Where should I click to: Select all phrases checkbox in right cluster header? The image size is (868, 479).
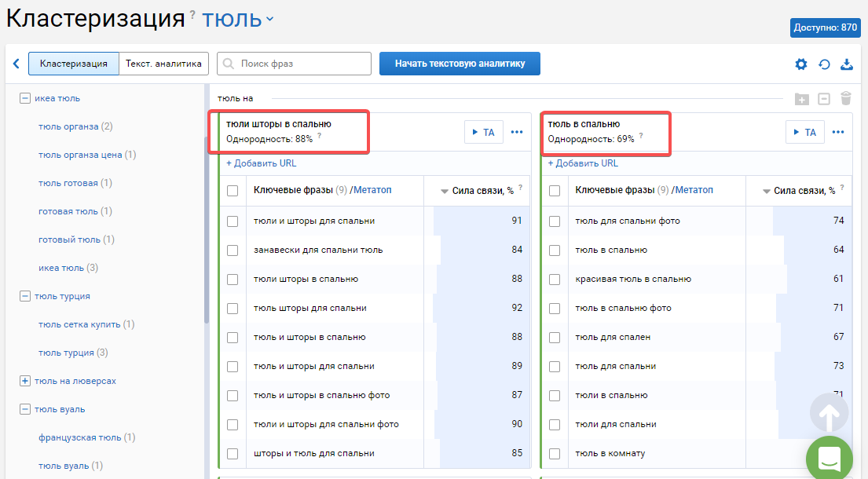pos(554,191)
